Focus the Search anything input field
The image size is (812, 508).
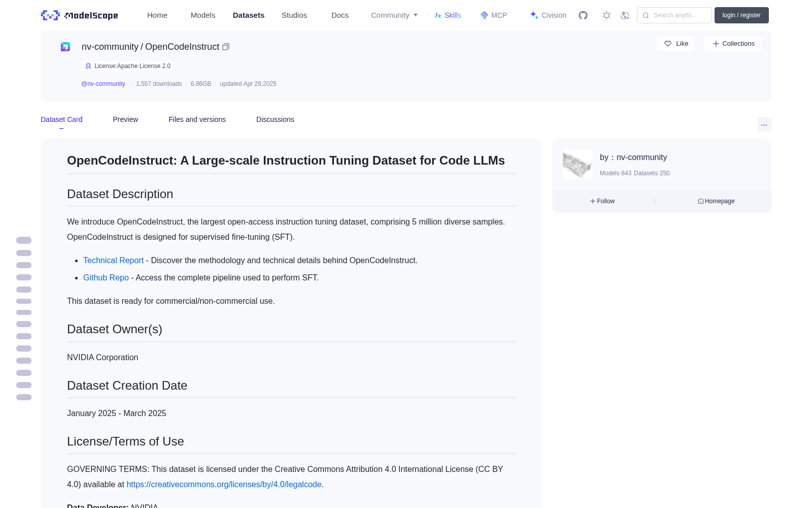tap(674, 15)
